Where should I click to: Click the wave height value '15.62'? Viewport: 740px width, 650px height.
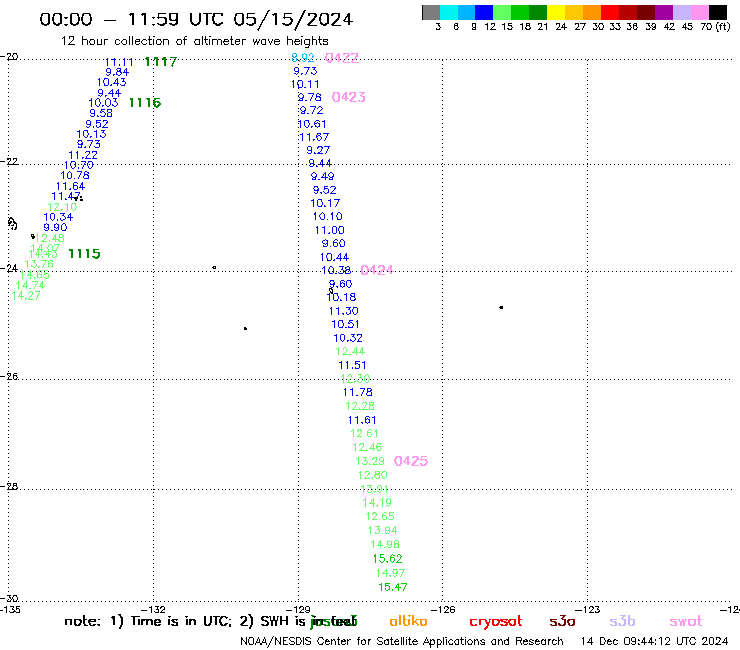tap(387, 559)
